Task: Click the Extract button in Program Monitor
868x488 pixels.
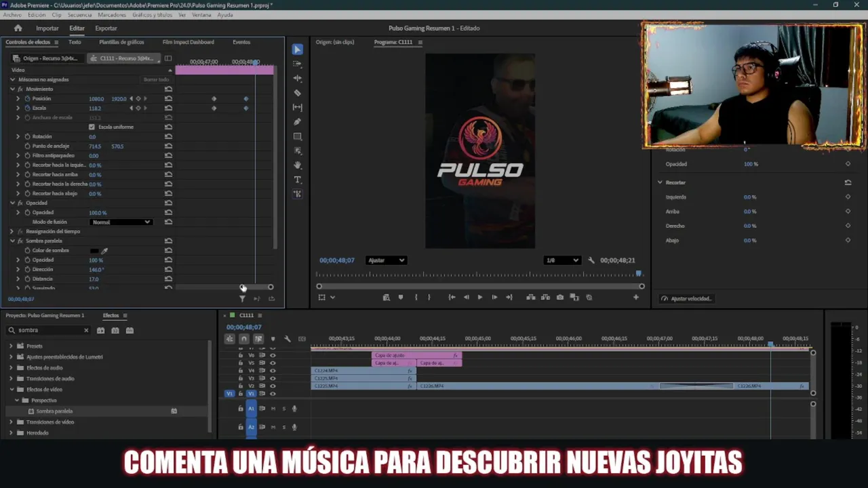Action: (545, 297)
